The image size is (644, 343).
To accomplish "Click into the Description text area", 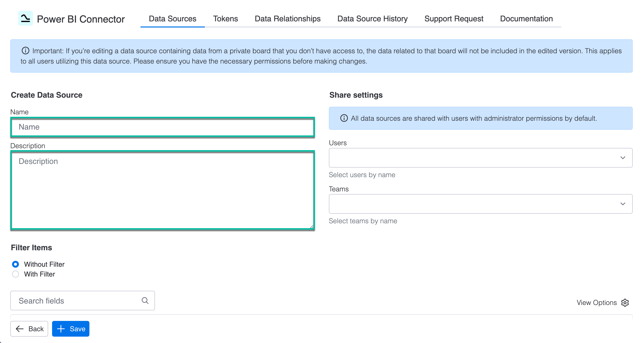I will coord(163,190).
